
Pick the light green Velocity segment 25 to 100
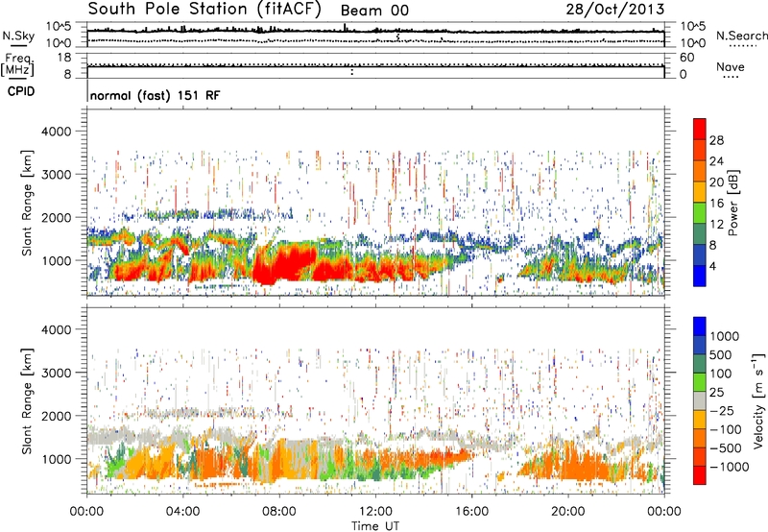click(700, 382)
